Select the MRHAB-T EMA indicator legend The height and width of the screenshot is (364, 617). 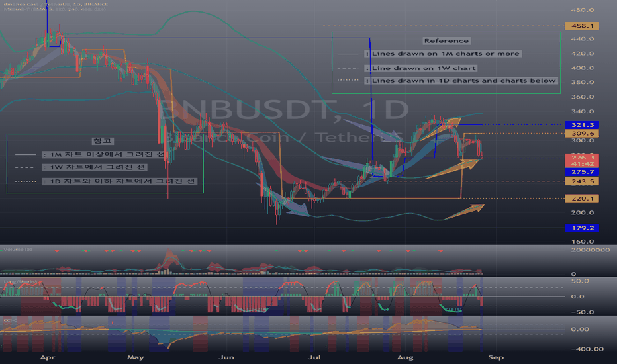coord(55,9)
